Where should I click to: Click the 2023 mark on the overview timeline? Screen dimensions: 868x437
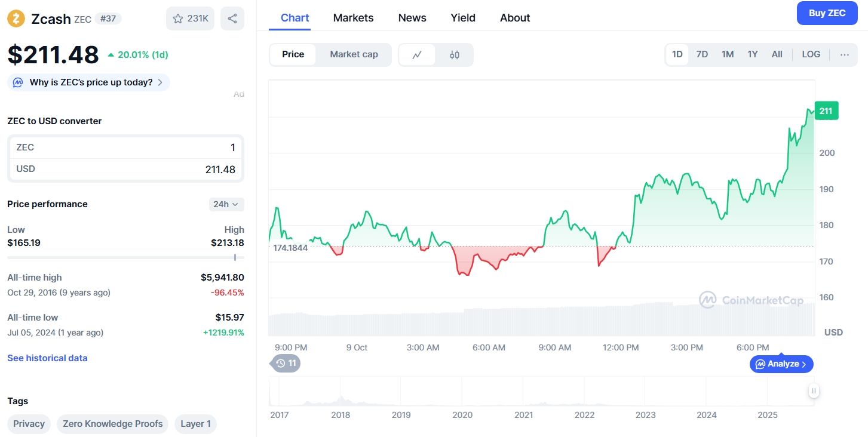click(x=645, y=415)
